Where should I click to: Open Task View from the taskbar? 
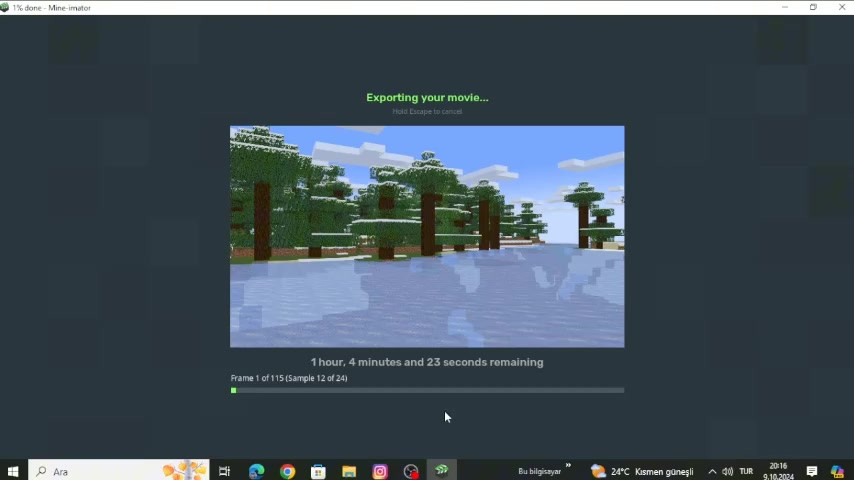[224, 471]
